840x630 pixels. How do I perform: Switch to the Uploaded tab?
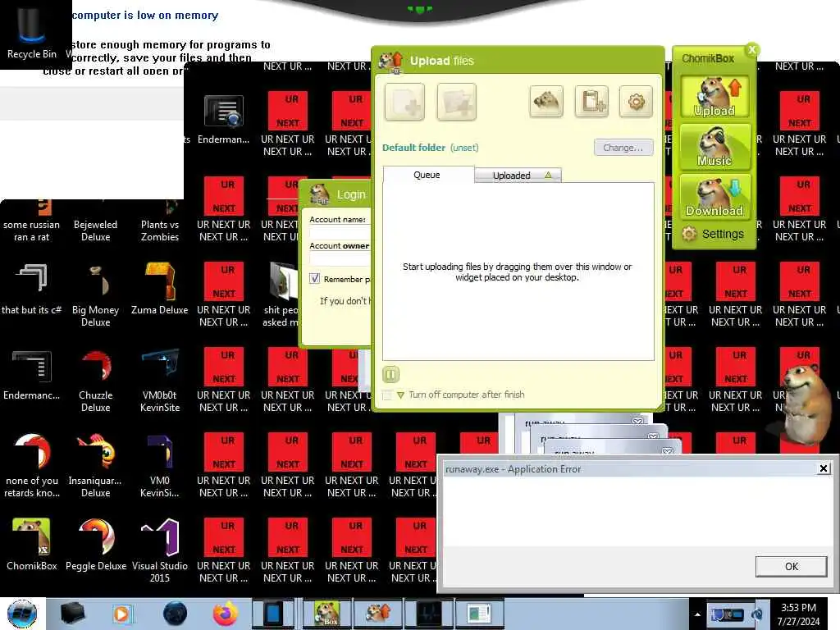coord(518,176)
